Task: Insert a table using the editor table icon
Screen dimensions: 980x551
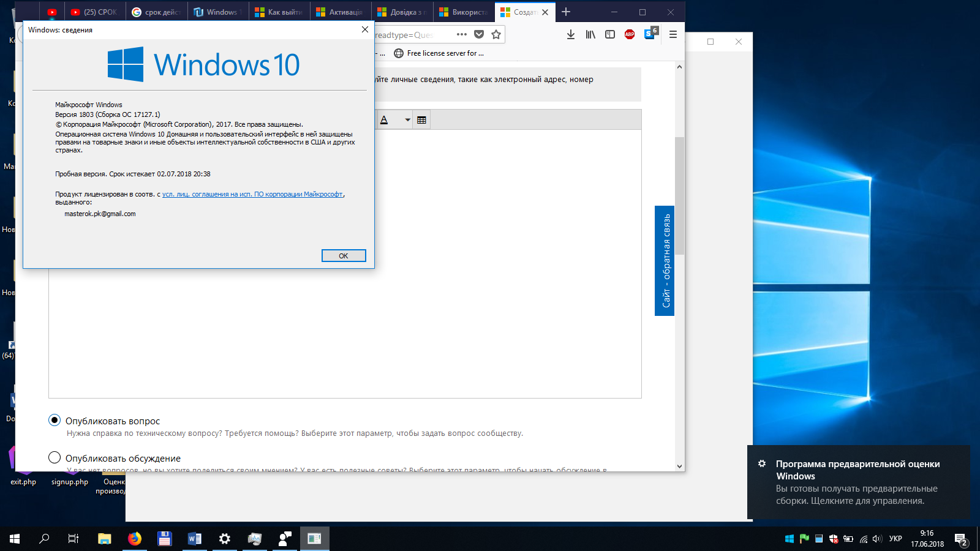Action: point(421,120)
